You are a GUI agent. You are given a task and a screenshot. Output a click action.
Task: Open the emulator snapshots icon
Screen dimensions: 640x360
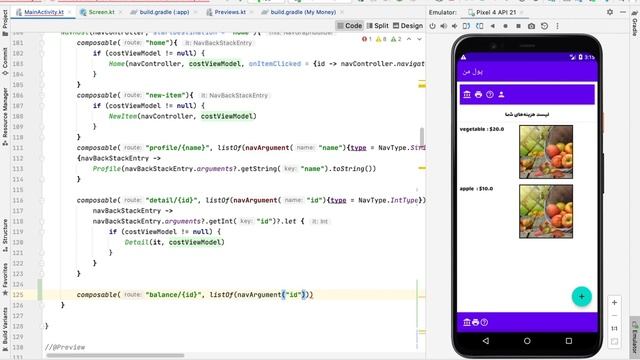coord(544,26)
